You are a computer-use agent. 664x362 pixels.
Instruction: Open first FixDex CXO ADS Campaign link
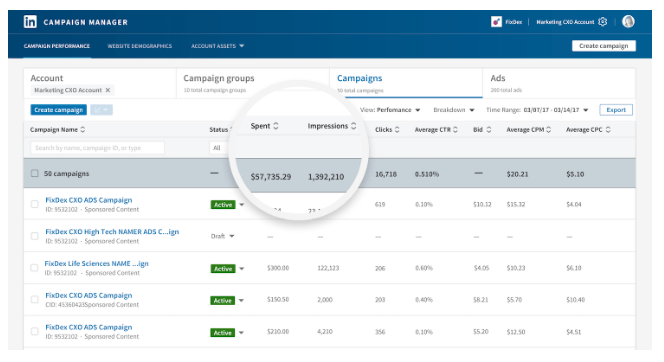tap(89, 200)
